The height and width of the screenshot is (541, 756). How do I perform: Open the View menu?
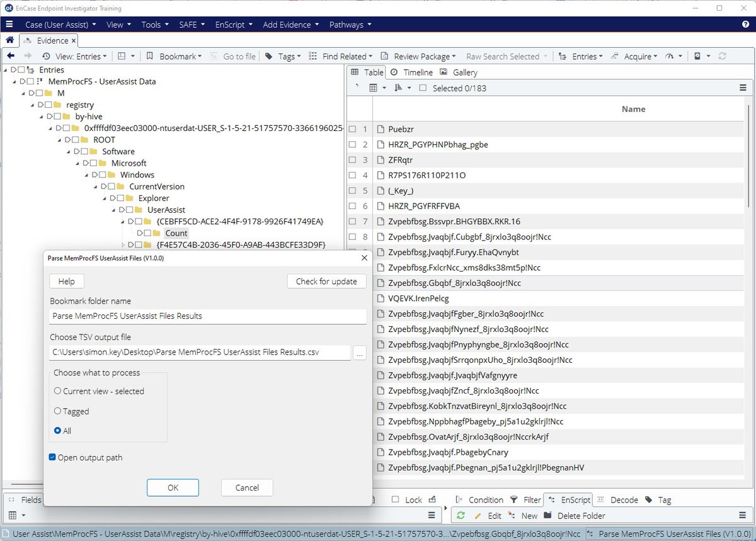[118, 25]
